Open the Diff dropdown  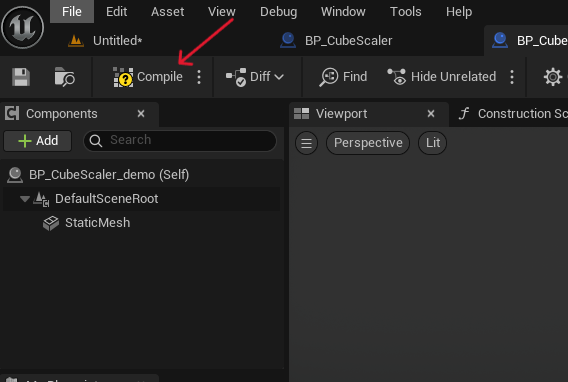pos(255,77)
